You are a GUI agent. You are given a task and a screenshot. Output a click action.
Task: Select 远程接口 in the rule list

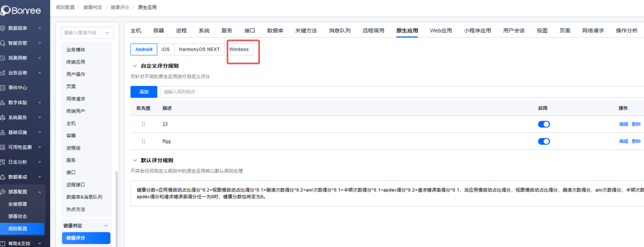tap(76, 185)
